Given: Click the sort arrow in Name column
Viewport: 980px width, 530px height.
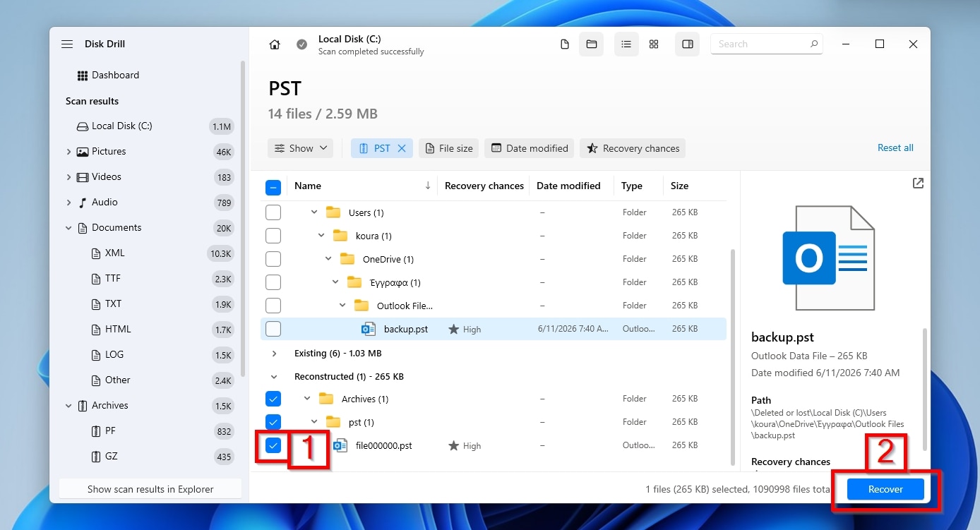Looking at the screenshot, I should [428, 186].
